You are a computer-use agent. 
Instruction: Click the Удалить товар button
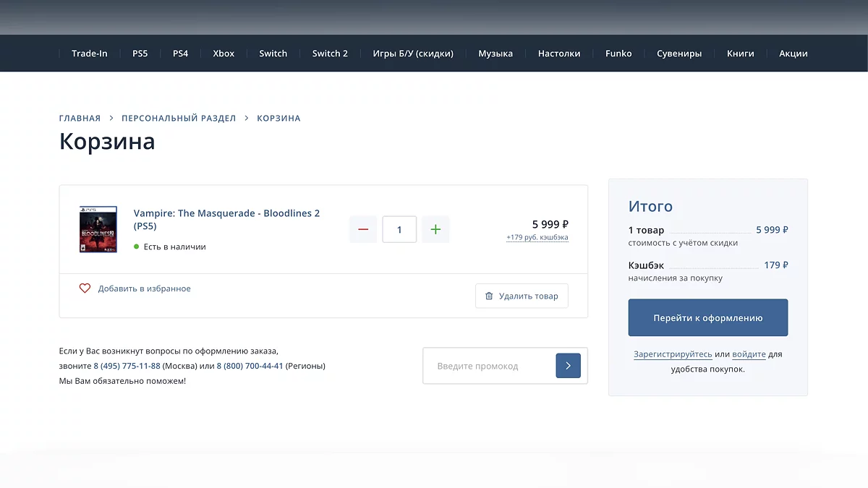(x=522, y=296)
